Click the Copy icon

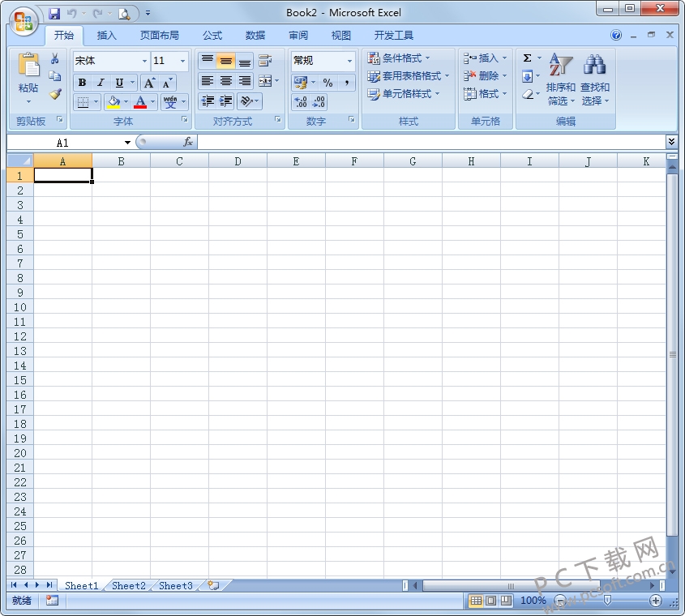click(x=55, y=76)
